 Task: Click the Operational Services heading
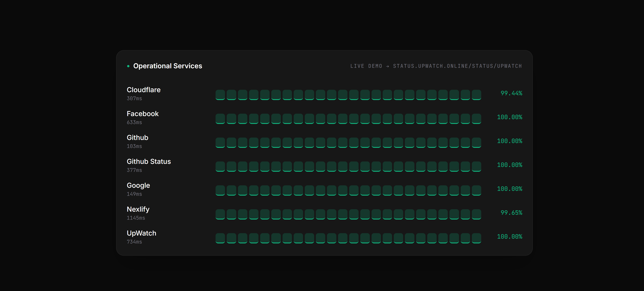click(x=168, y=66)
